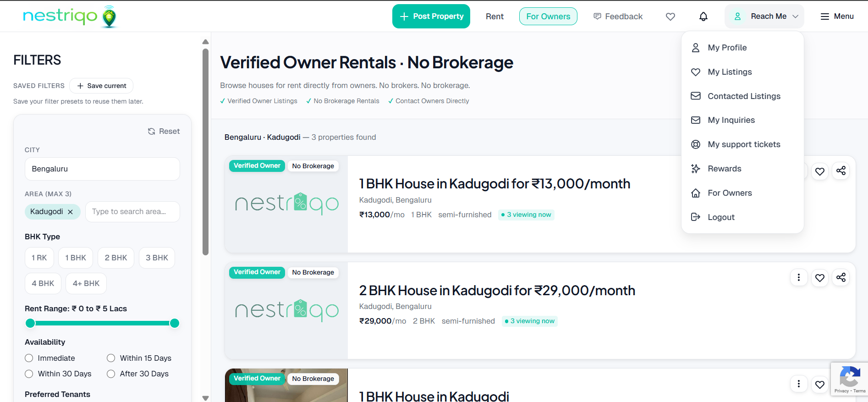Open Rewards menu item

click(x=742, y=169)
